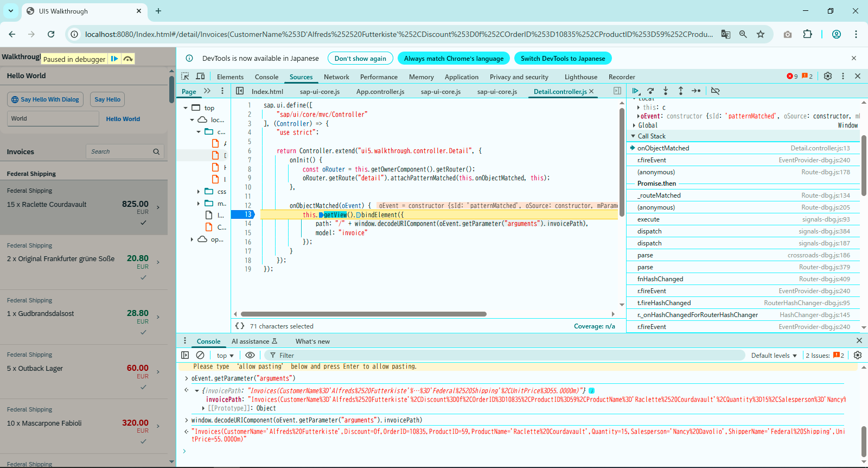Screen dimensions: 868x468
Task: Dismiss the DevTools language infobar
Action: tap(854, 58)
